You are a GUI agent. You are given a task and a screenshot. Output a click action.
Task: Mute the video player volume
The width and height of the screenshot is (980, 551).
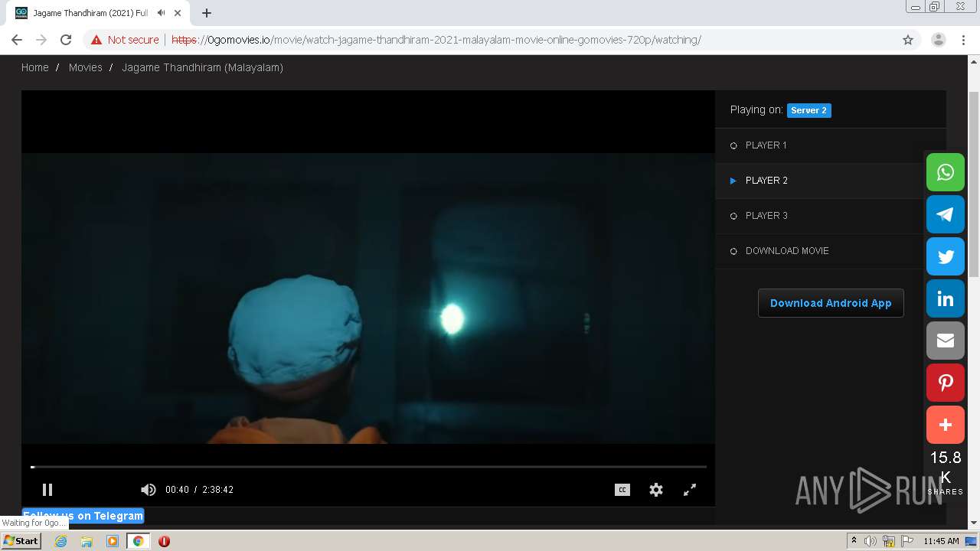tap(149, 490)
